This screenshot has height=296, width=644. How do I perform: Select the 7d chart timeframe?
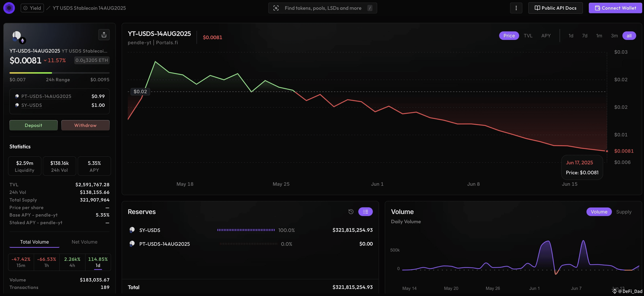click(584, 36)
